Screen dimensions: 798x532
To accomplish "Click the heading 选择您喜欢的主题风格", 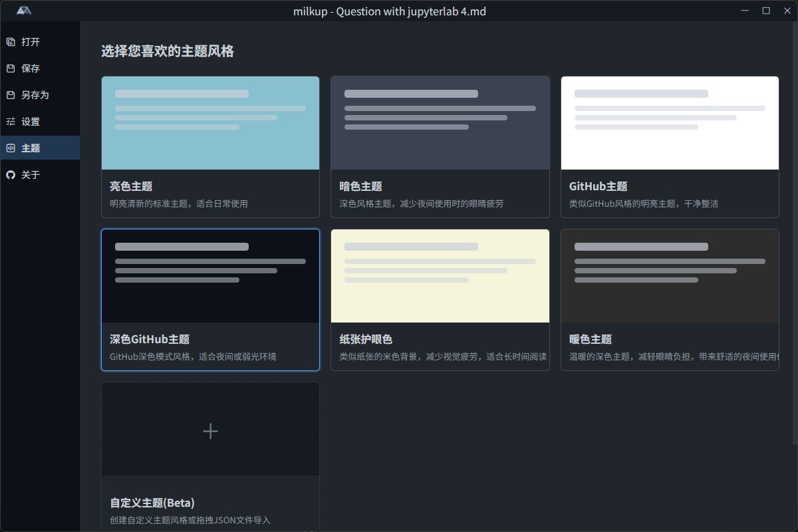I will 168,51.
